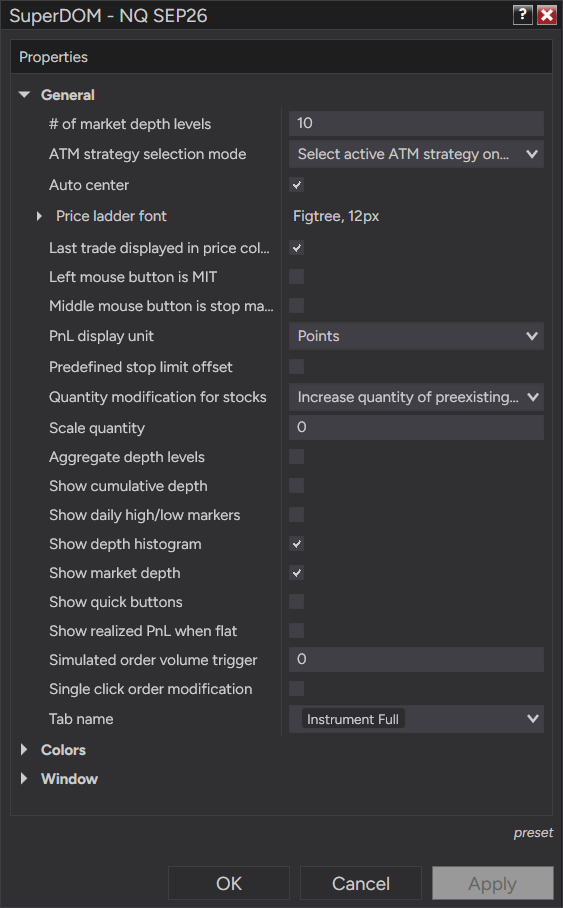Click the Cancel button
Viewport: 563px width, 908px height.
pos(361,883)
